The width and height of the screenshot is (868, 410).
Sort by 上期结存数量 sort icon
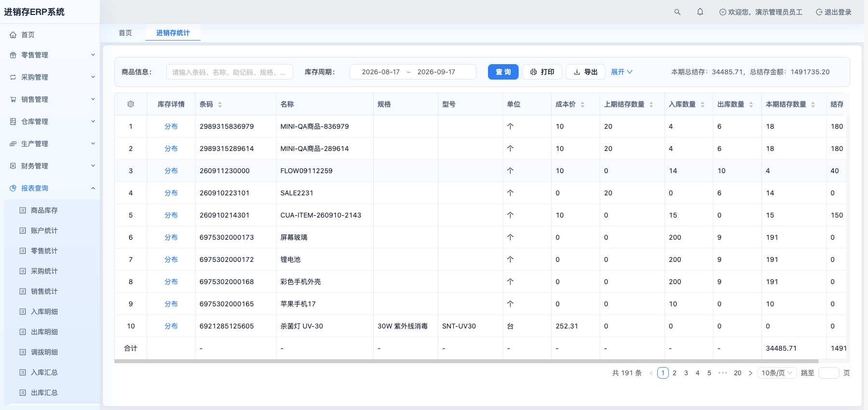point(651,105)
